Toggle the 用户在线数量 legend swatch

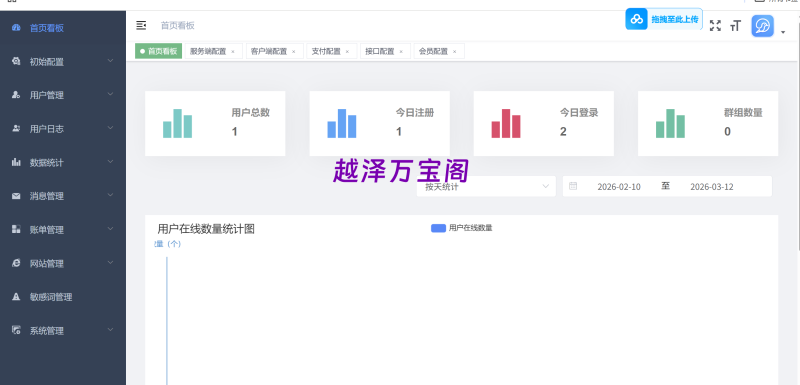pos(439,228)
